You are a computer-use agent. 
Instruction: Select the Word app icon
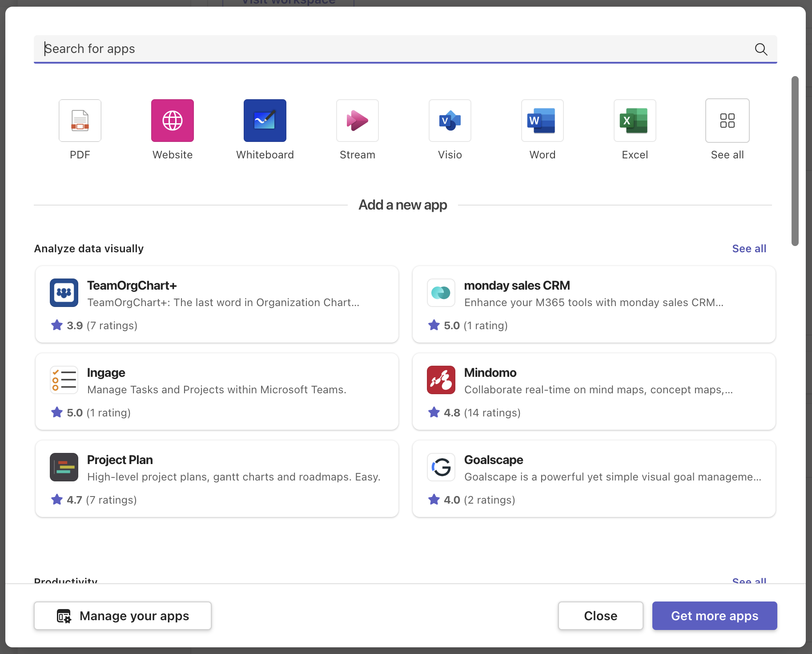point(543,121)
